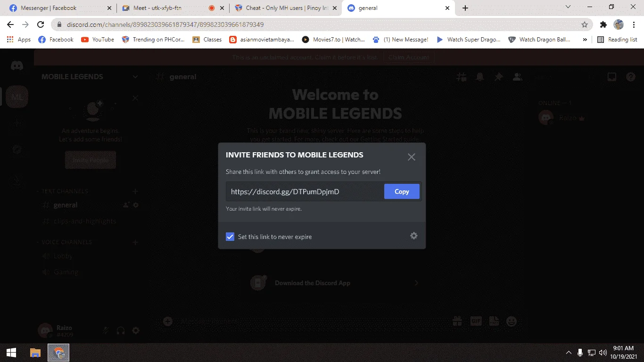
Task: Deafen with headphones icon
Action: (x=121, y=331)
